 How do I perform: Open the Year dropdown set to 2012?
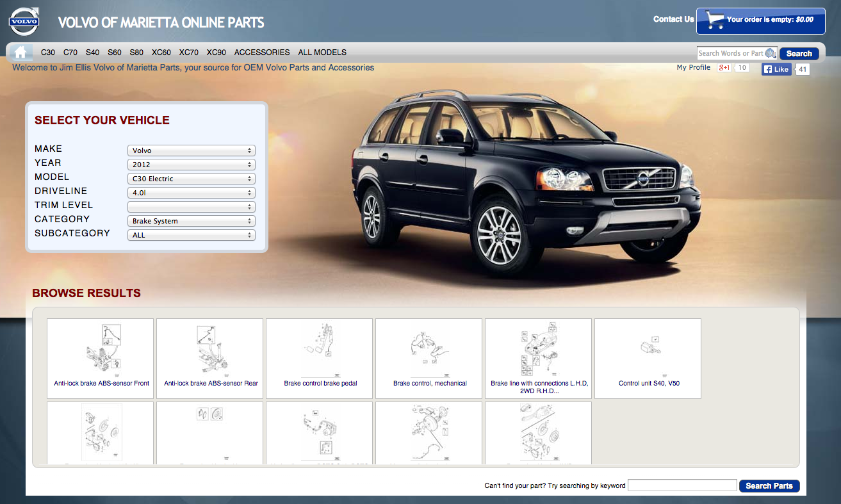tap(191, 165)
